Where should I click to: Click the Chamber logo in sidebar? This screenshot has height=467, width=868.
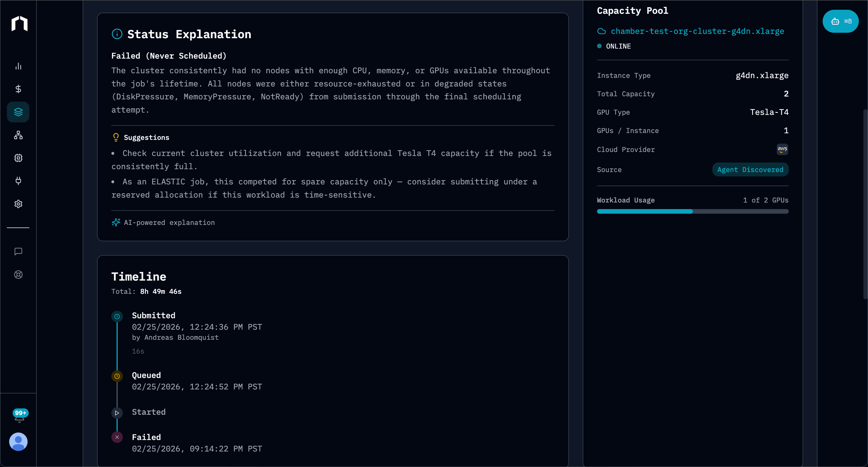click(19, 24)
